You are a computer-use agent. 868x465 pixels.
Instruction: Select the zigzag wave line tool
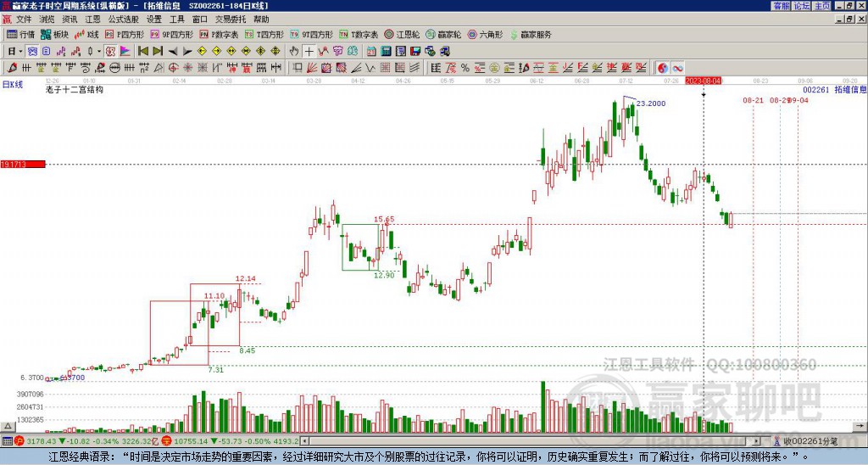(x=370, y=68)
